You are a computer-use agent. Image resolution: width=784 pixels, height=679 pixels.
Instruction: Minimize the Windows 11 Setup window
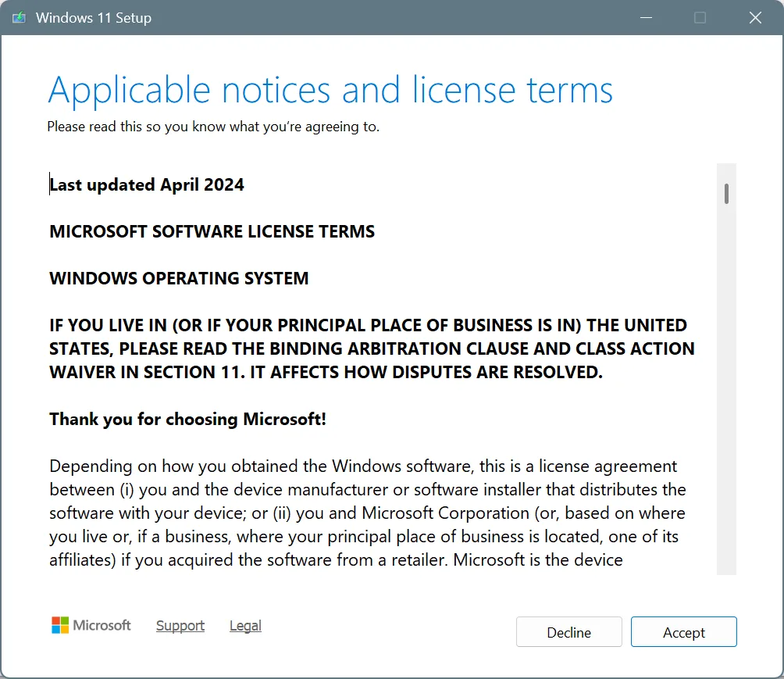pyautogui.click(x=646, y=18)
